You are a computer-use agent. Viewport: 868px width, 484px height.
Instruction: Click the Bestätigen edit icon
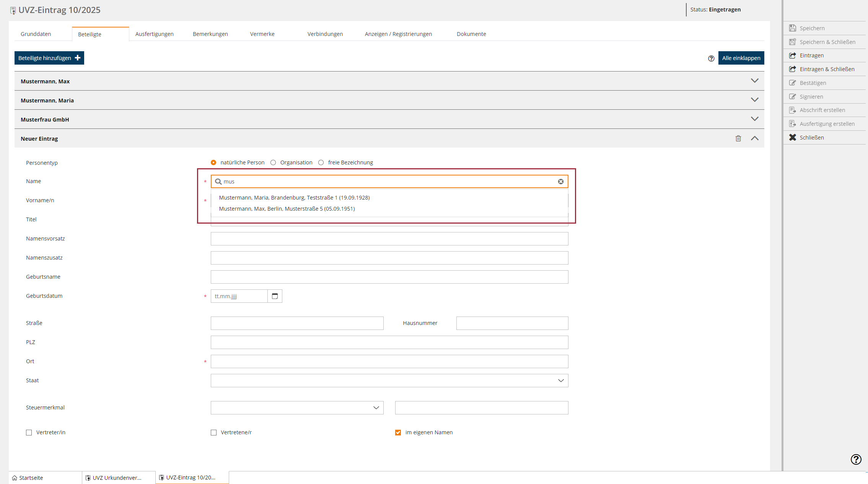tap(793, 83)
